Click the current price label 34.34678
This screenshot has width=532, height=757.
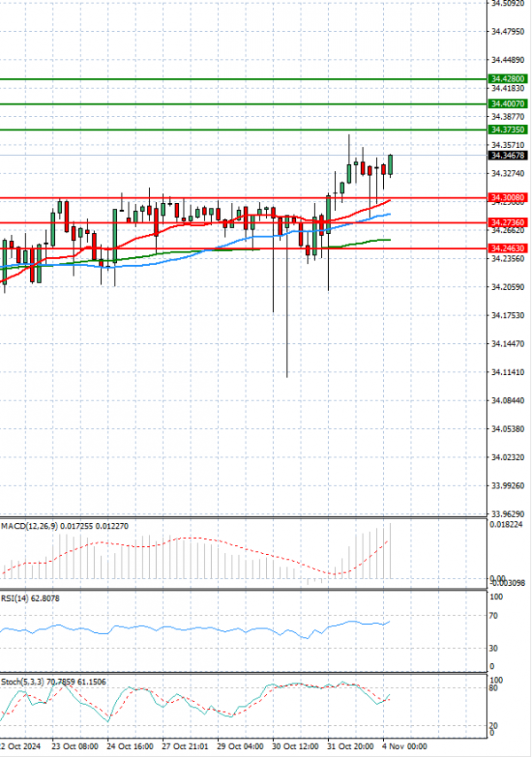(507, 155)
